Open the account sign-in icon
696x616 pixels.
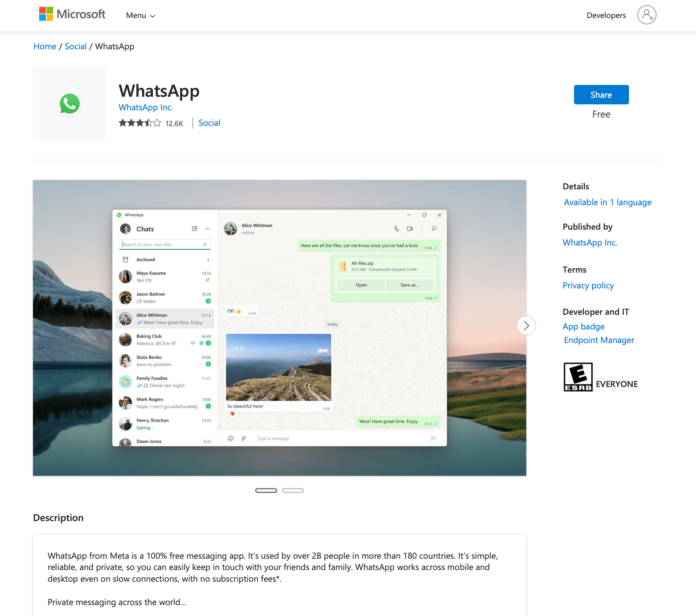(x=647, y=15)
